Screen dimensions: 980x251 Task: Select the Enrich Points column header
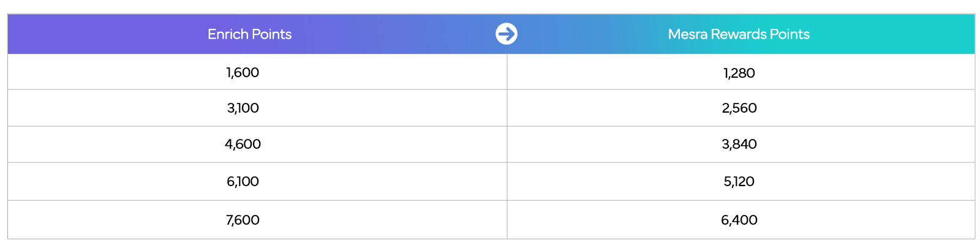(x=249, y=34)
